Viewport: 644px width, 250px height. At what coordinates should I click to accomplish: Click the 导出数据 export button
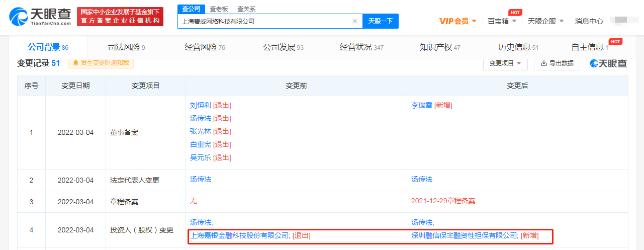click(557, 63)
